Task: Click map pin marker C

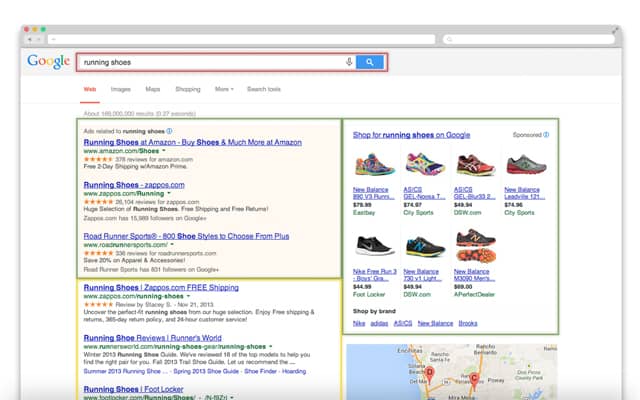Action: pos(473,380)
